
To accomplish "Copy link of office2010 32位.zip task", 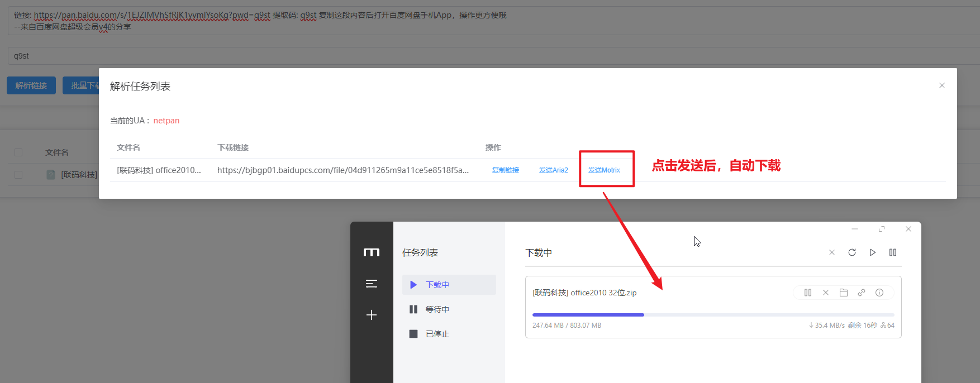I will 862,293.
